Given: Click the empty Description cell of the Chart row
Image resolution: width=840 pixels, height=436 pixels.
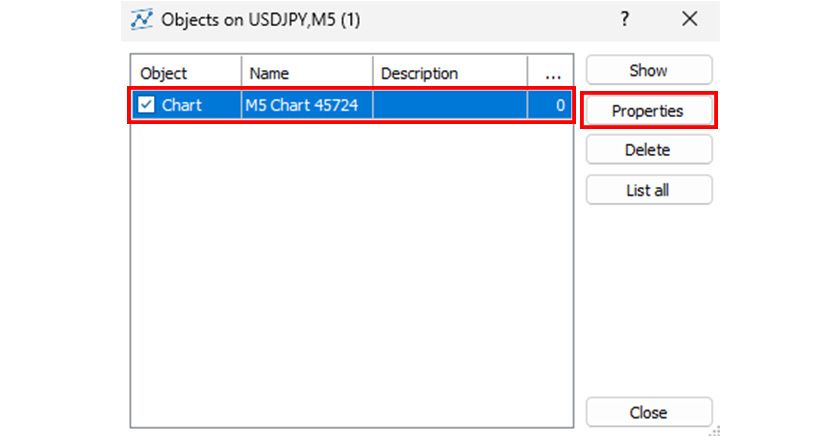Looking at the screenshot, I should coord(450,105).
